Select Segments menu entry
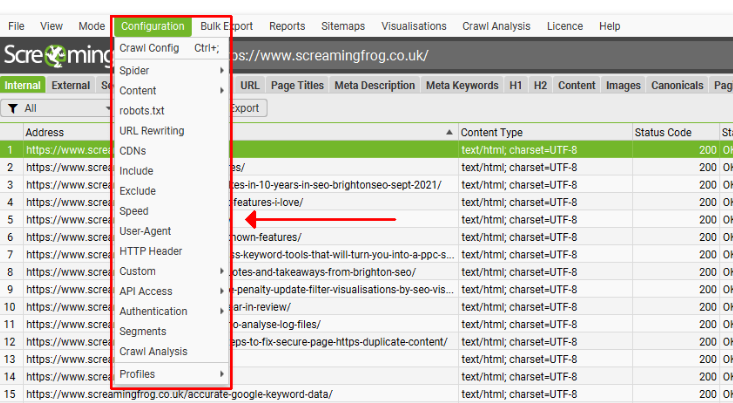 pyautogui.click(x=171, y=331)
